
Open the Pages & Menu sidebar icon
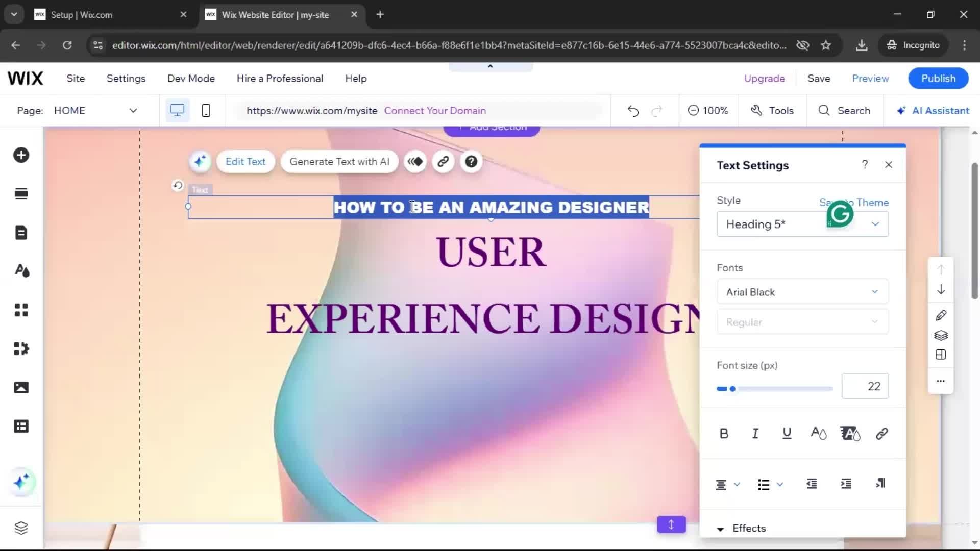click(x=21, y=233)
